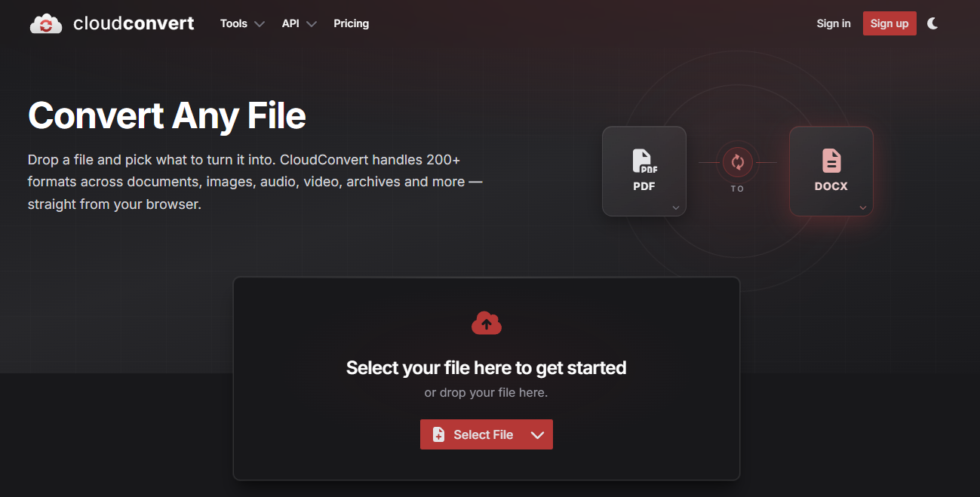The width and height of the screenshot is (980, 497).
Task: Open the Select File source dropdown arrow
Action: point(538,434)
